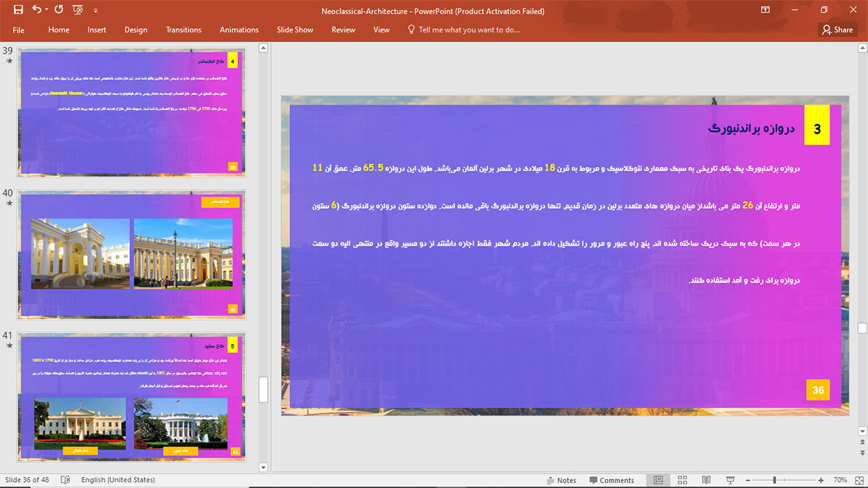Switch to Slide Sorter view

pyautogui.click(x=682, y=480)
